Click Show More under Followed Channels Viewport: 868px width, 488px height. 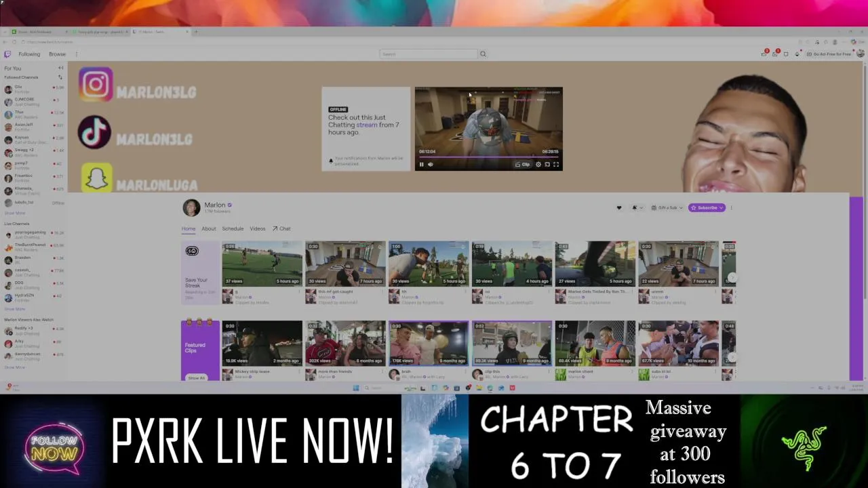point(15,213)
